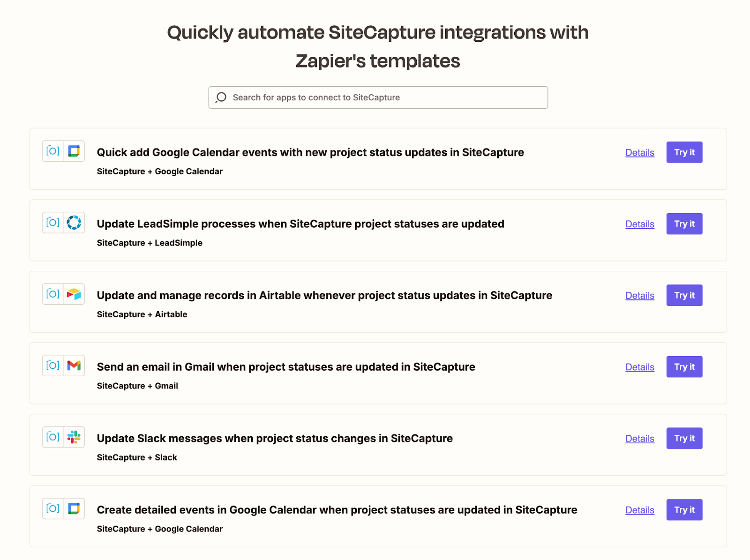Click the Airtable app icon
Image resolution: width=750 pixels, height=560 pixels.
(74, 294)
